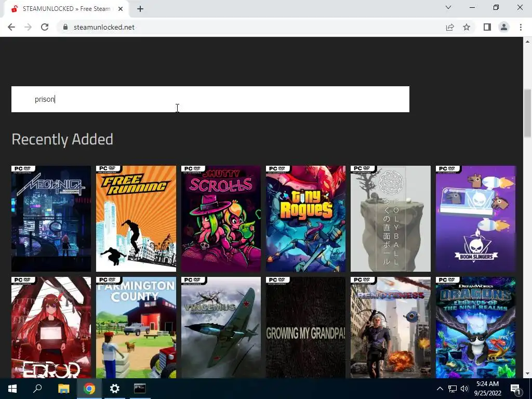
Task: Open the Polyball game cover
Action: click(x=391, y=219)
